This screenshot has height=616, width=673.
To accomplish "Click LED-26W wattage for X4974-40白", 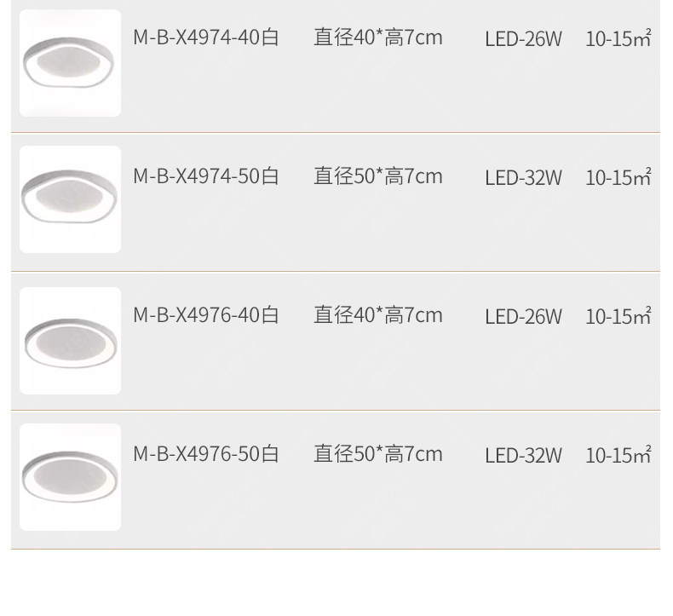I will tap(523, 39).
